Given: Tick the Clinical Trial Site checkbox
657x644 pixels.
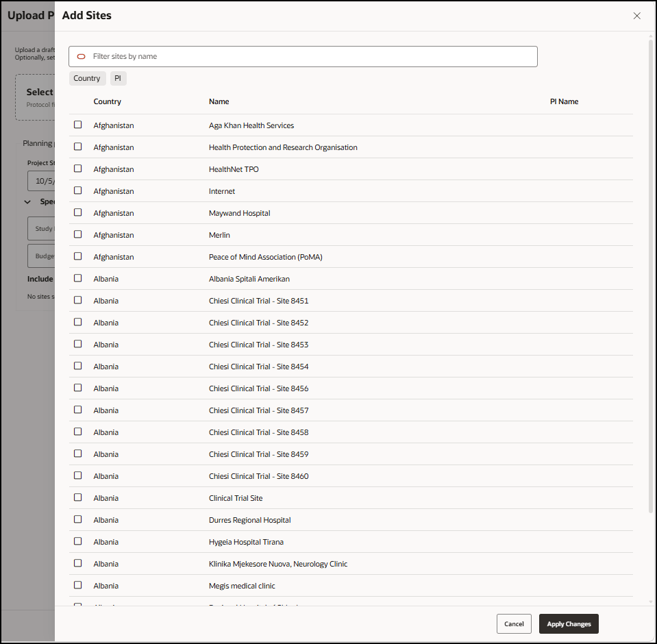Looking at the screenshot, I should [78, 497].
